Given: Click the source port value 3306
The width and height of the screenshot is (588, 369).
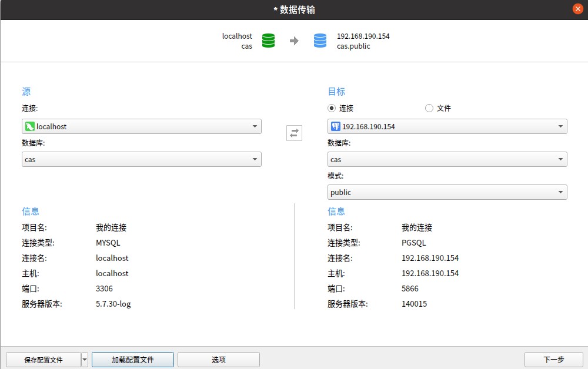Looking at the screenshot, I should click(104, 289).
